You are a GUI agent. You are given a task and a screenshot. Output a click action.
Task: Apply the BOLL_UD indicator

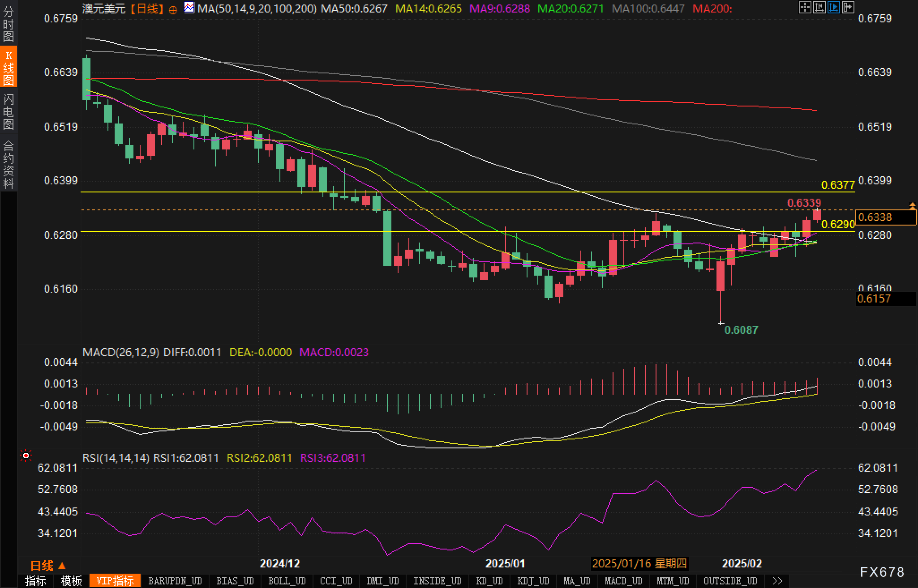pos(287,581)
